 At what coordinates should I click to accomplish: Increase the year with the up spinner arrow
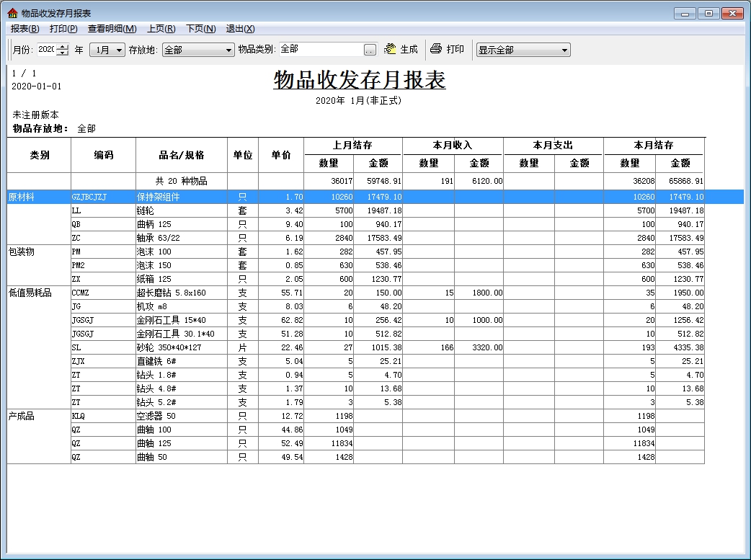click(x=63, y=47)
